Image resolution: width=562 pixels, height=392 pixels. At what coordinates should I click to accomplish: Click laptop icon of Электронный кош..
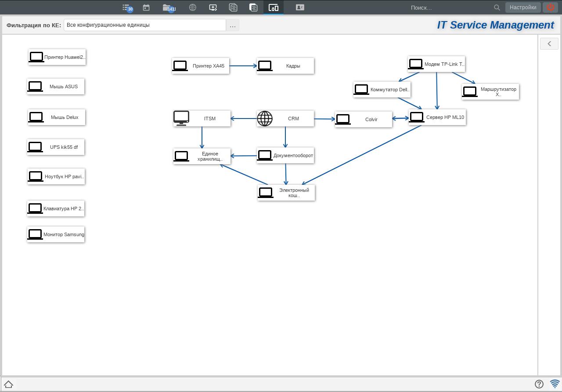coord(266,193)
